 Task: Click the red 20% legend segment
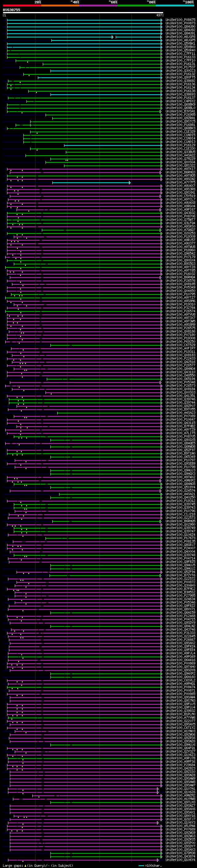click(22, 6)
